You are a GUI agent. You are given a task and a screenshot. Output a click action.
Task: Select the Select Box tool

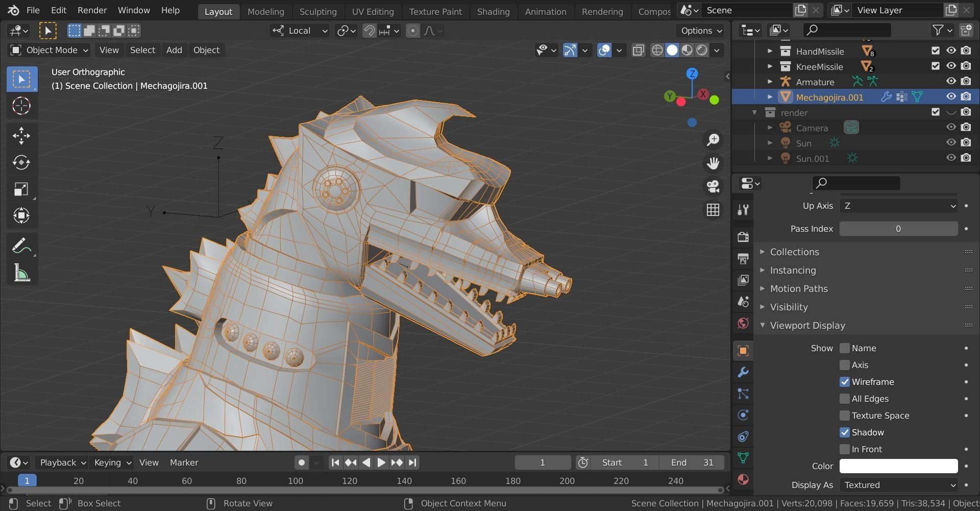coord(21,79)
